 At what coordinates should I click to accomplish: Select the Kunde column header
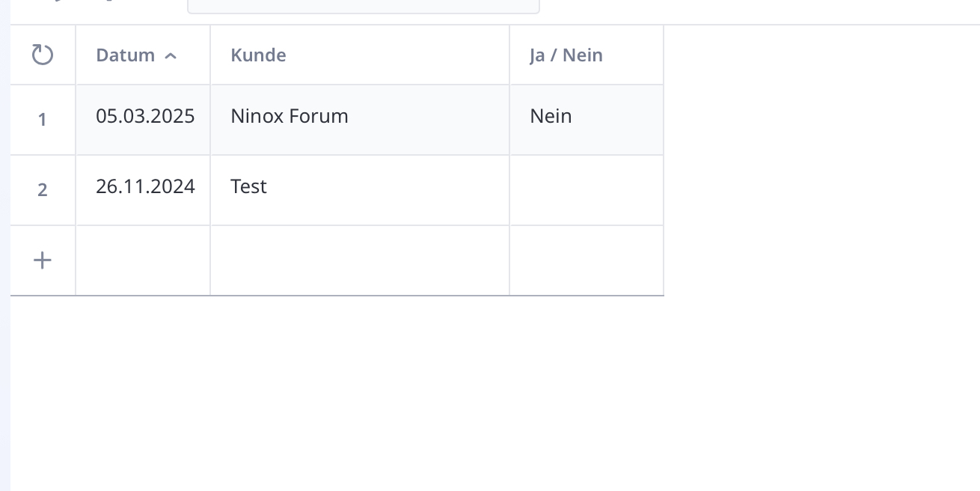(360, 55)
